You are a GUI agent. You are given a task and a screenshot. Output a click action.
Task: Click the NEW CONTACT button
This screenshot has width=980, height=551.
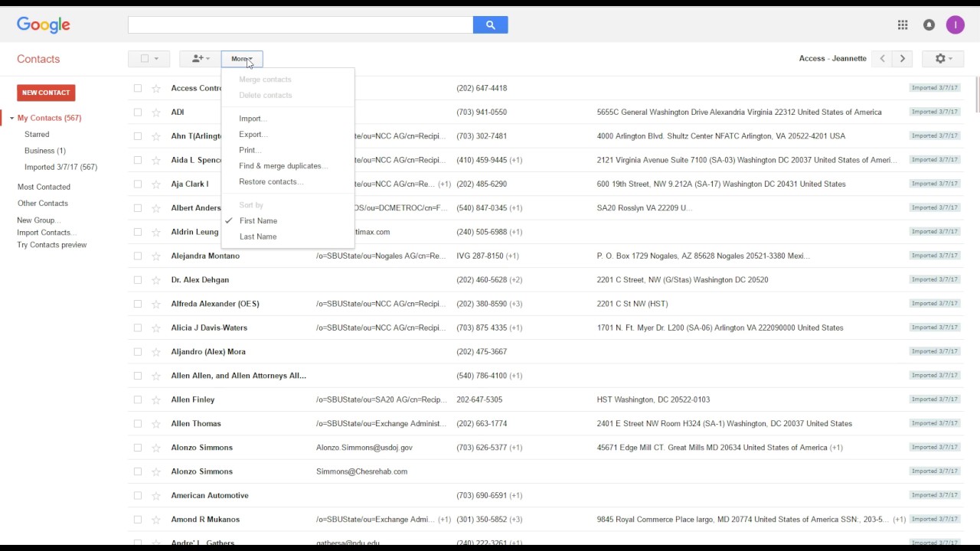point(46,93)
